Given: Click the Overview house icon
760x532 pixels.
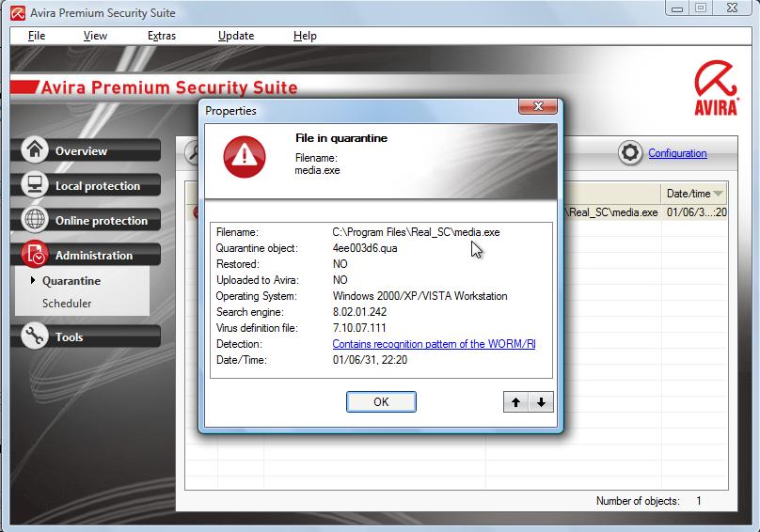Looking at the screenshot, I should point(35,150).
